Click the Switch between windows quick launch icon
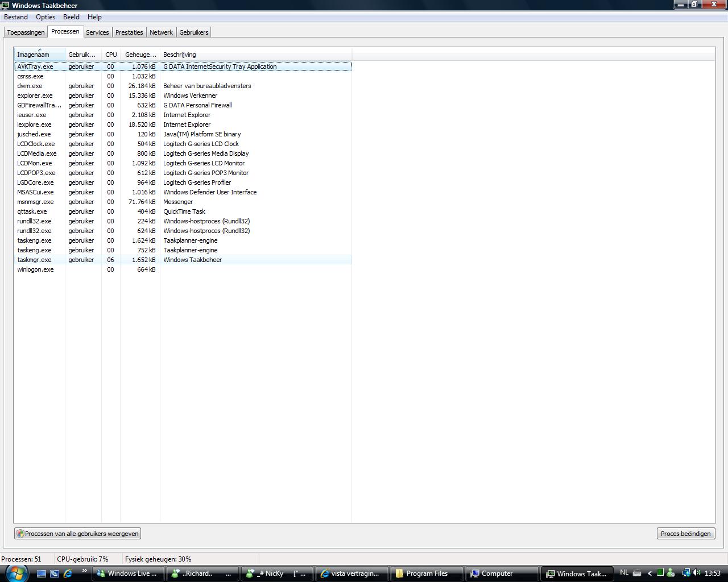 click(x=55, y=573)
